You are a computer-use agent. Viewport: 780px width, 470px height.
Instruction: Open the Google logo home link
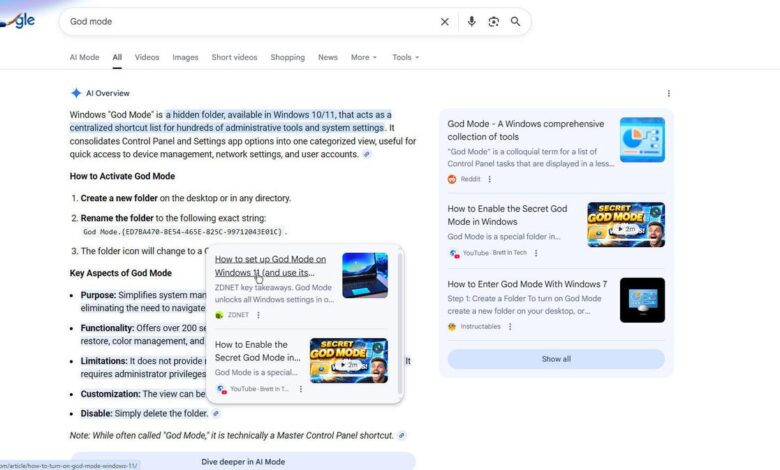pos(18,21)
